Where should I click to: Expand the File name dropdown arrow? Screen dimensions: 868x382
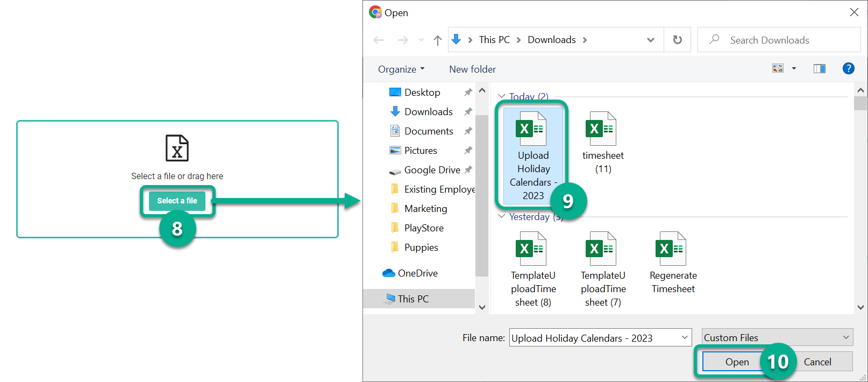pos(685,337)
